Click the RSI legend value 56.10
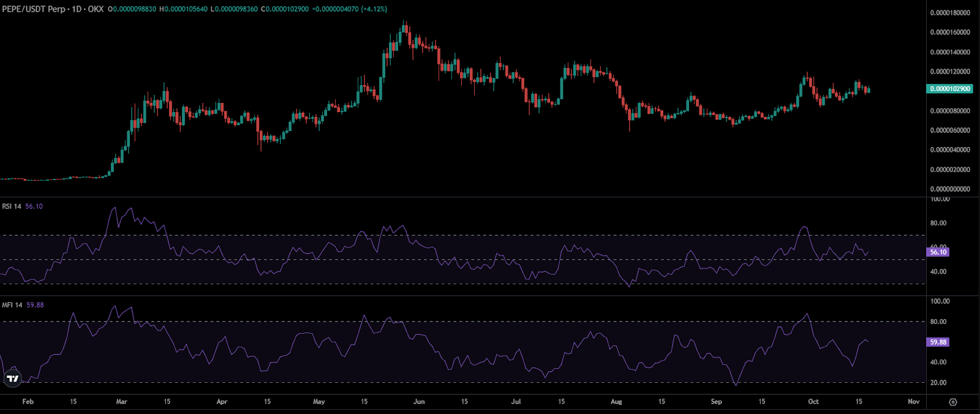This screenshot has height=414, width=980. 34,206
